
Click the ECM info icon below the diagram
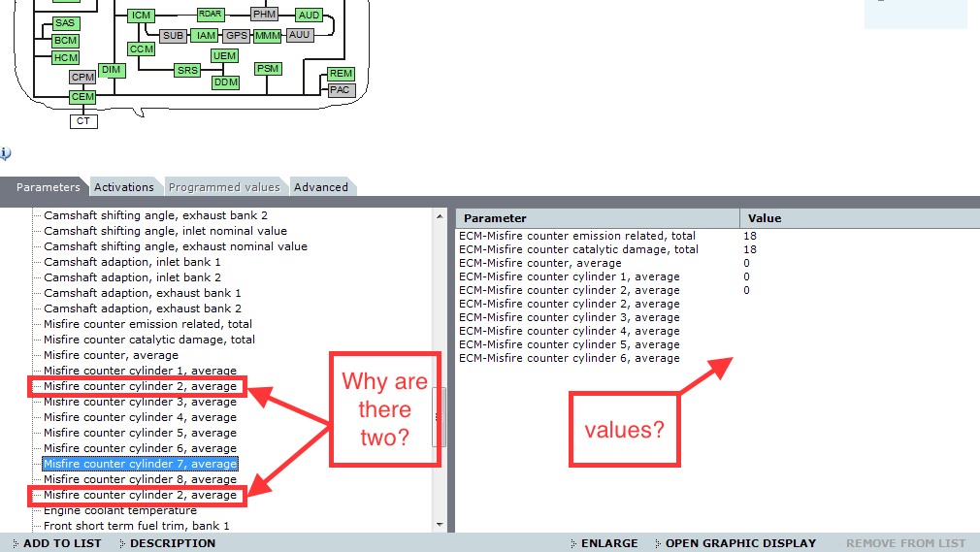(x=5, y=153)
